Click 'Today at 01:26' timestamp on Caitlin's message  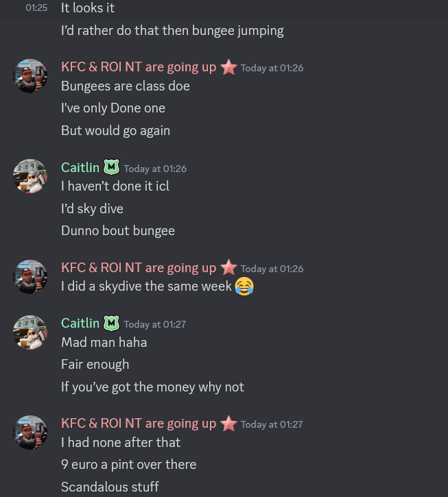point(155,169)
